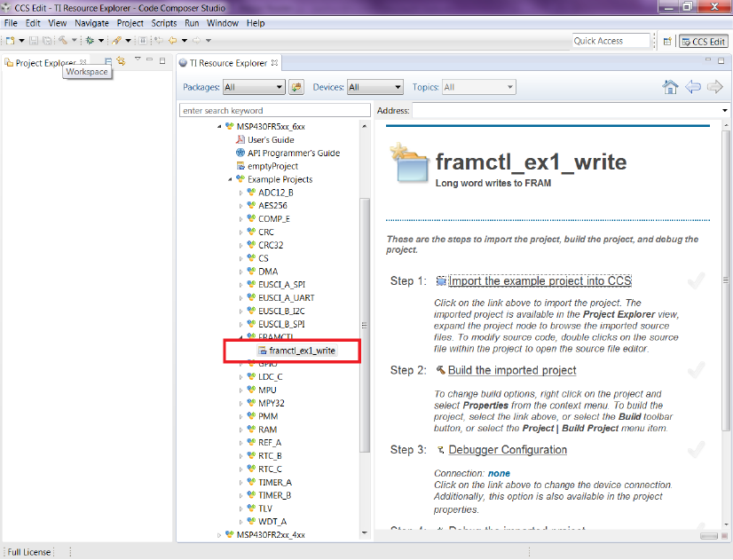Open the Project menu
This screenshot has width=733, height=560.
tap(130, 23)
